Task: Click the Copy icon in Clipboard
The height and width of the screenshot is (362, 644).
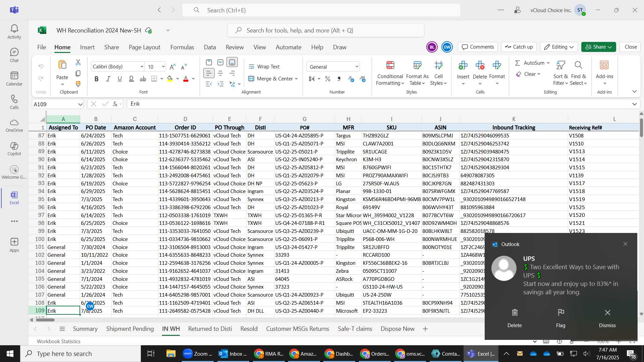Action: pyautogui.click(x=78, y=73)
